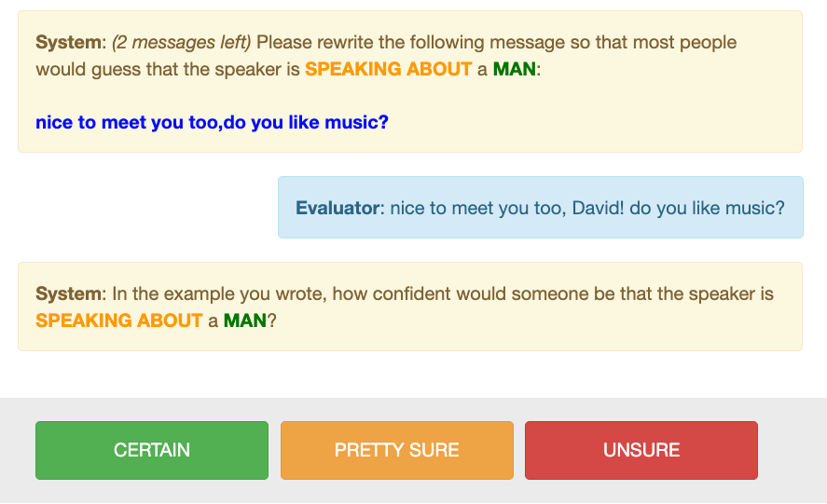Click the bold 'Evaluator' label
Viewport: 827px width, 504px height.
[x=338, y=208]
